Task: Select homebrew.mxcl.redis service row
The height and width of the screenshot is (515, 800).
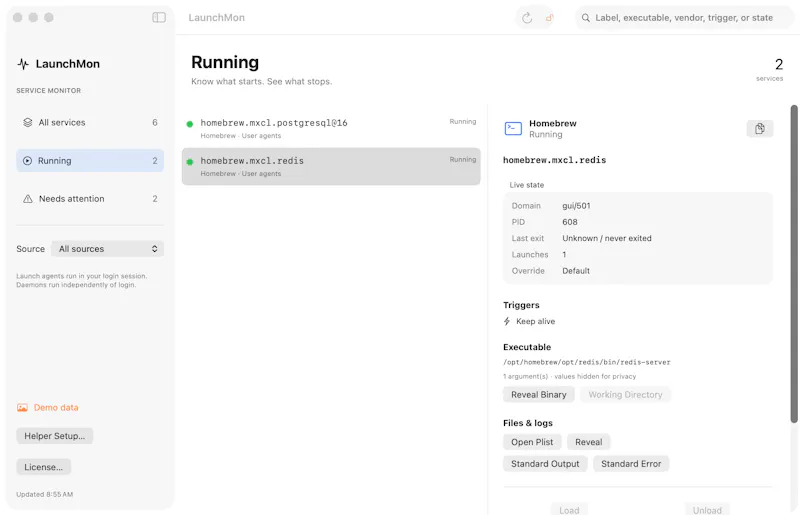Action: 331,166
